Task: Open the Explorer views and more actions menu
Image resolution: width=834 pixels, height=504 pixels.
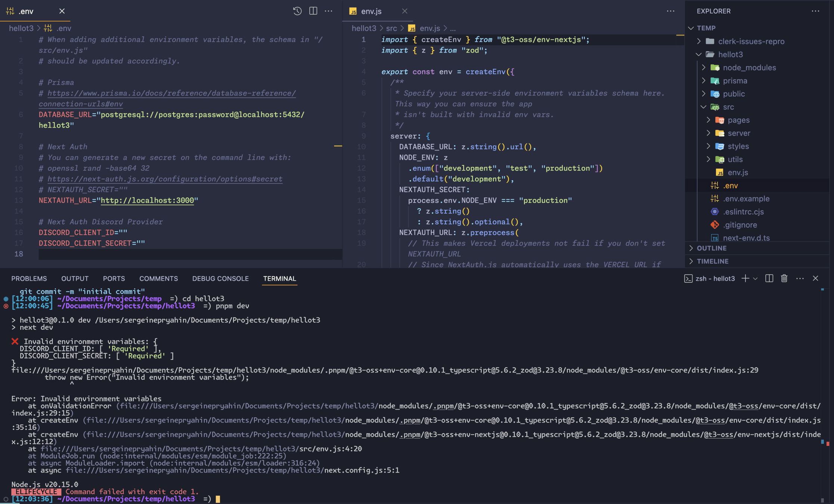Action: click(x=815, y=11)
